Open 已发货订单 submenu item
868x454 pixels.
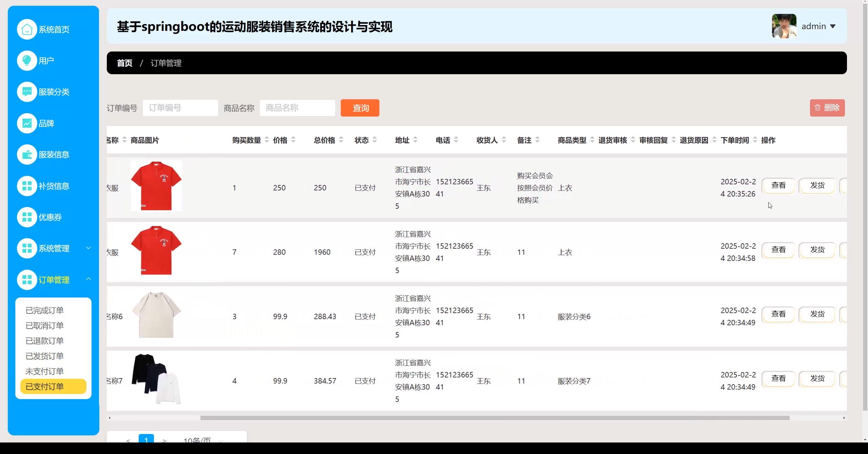click(45, 356)
